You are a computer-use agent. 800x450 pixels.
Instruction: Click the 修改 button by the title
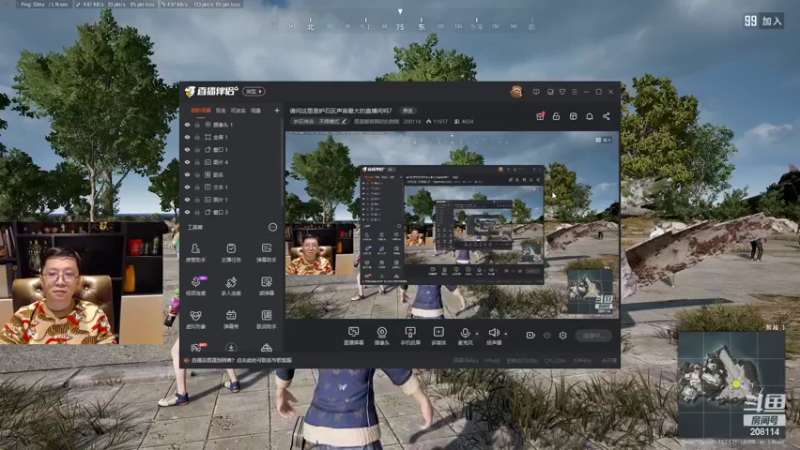408,110
